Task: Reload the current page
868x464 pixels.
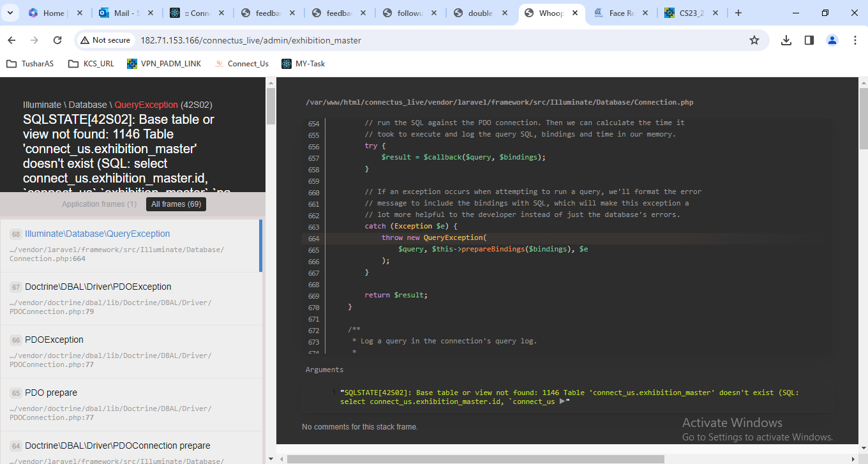Action: tap(57, 40)
